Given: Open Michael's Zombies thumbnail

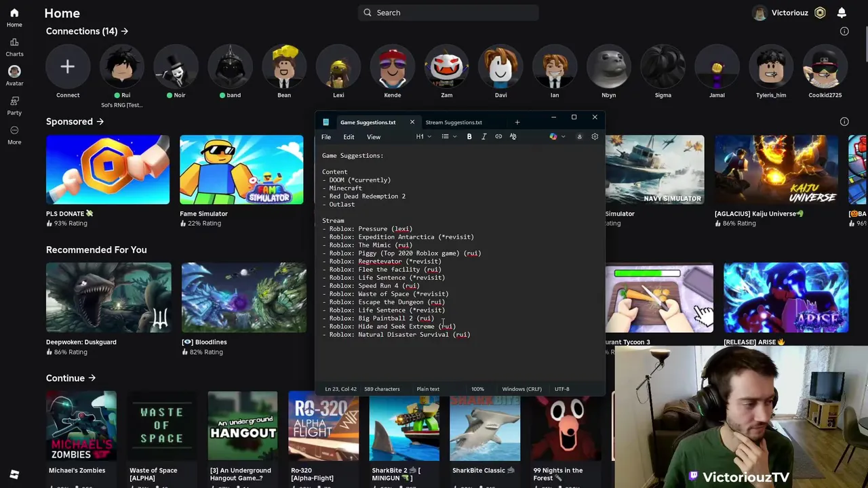Looking at the screenshot, I should (81, 426).
